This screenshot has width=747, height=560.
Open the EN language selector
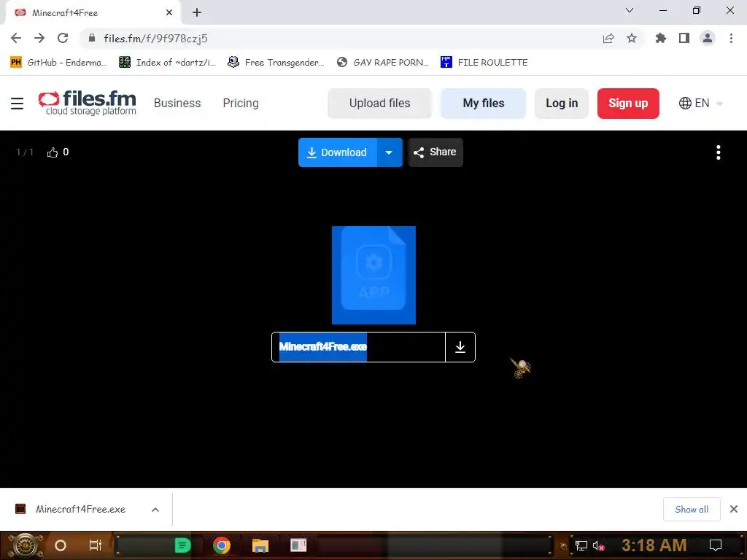(700, 104)
